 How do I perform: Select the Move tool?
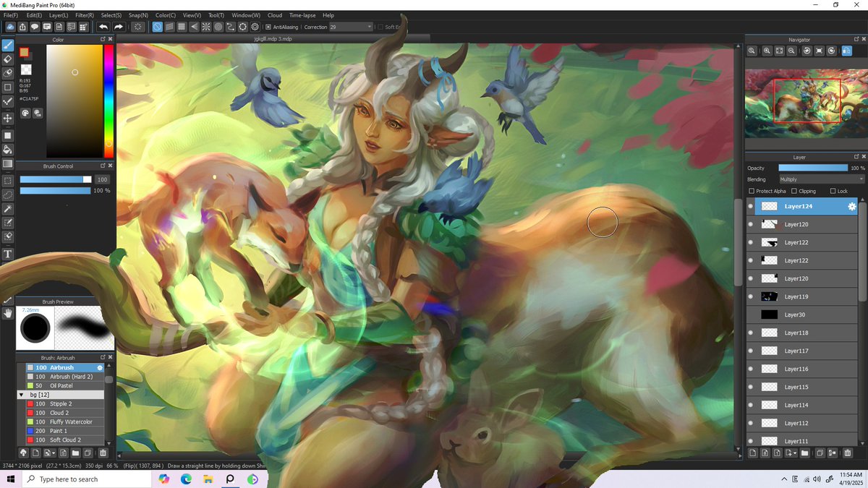click(x=8, y=118)
